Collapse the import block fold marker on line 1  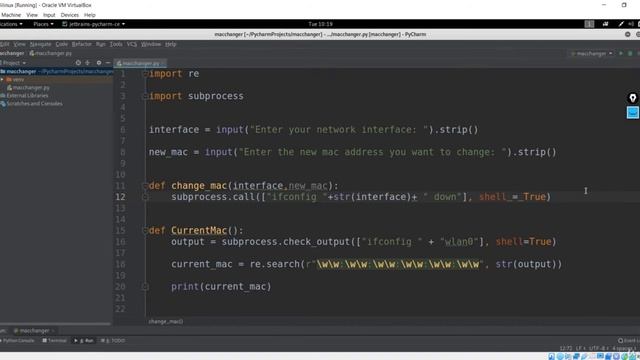click(145, 74)
